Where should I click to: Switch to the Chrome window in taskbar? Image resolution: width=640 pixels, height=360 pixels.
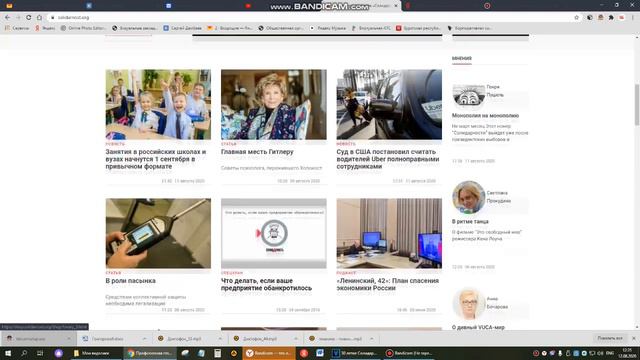[x=150, y=353]
